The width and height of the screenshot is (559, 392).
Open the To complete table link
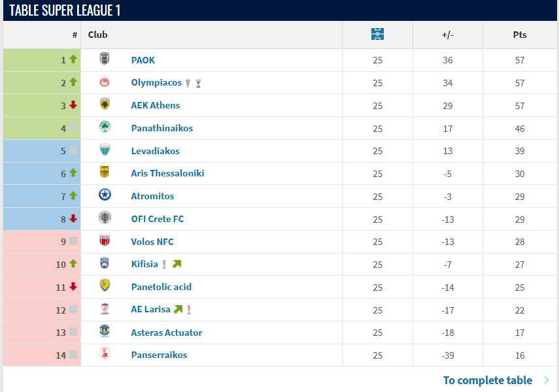pyautogui.click(x=487, y=380)
